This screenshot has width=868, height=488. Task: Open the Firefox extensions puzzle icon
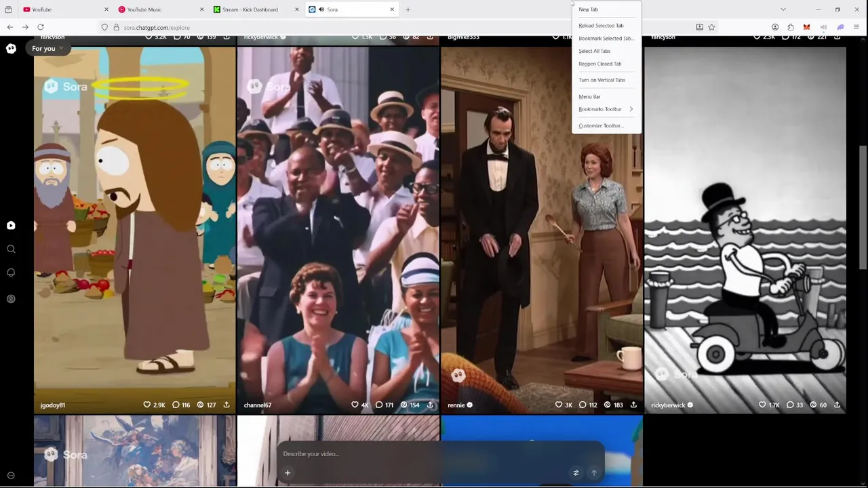(791, 27)
